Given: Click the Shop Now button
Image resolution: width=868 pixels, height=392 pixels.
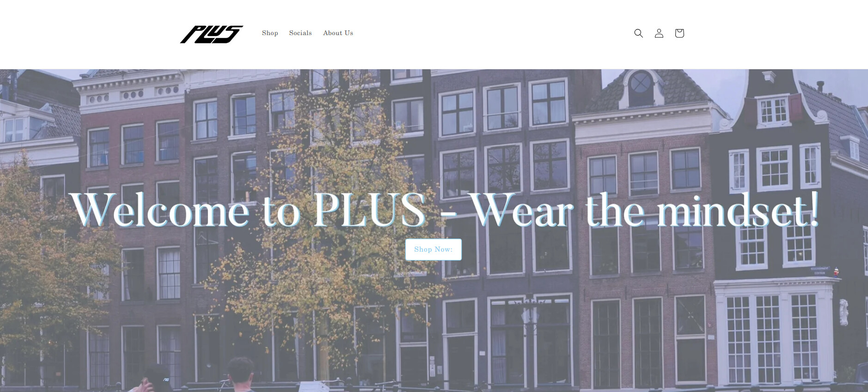Looking at the screenshot, I should 434,249.
